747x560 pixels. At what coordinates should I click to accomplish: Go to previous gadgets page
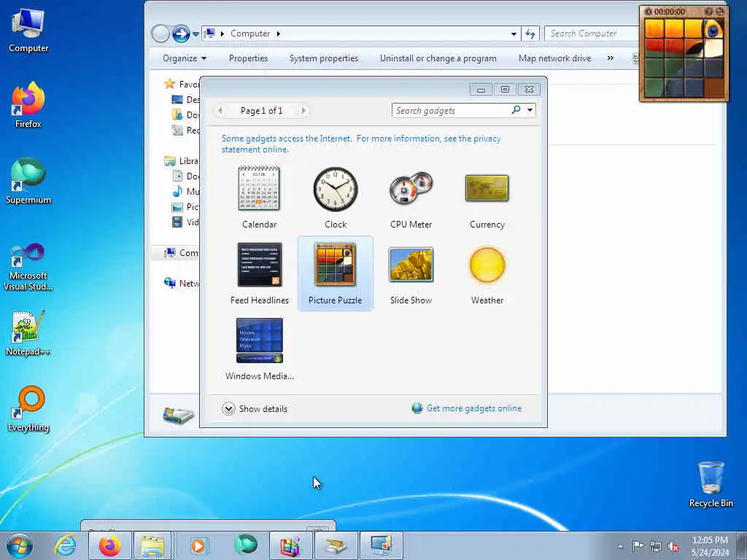[220, 111]
